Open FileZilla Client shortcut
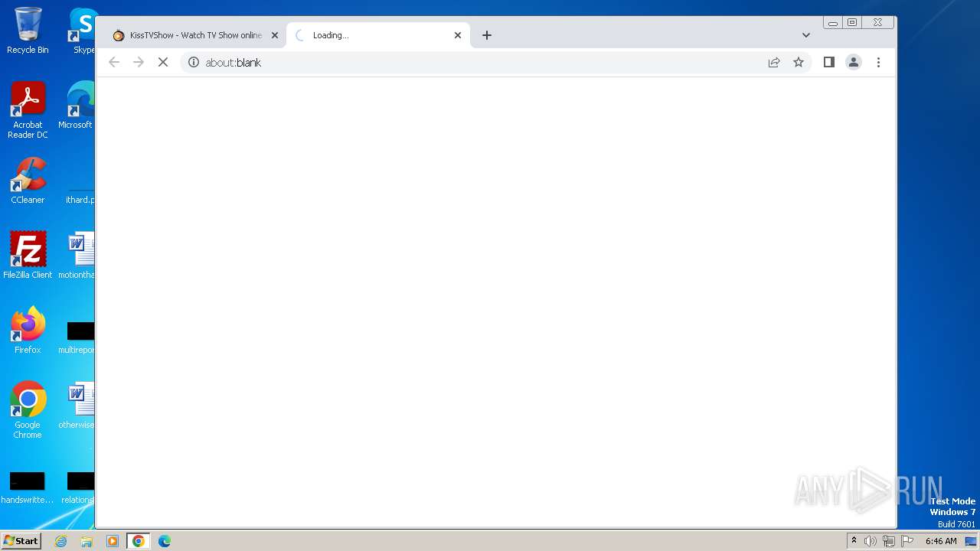This screenshot has width=980, height=551. (28, 256)
